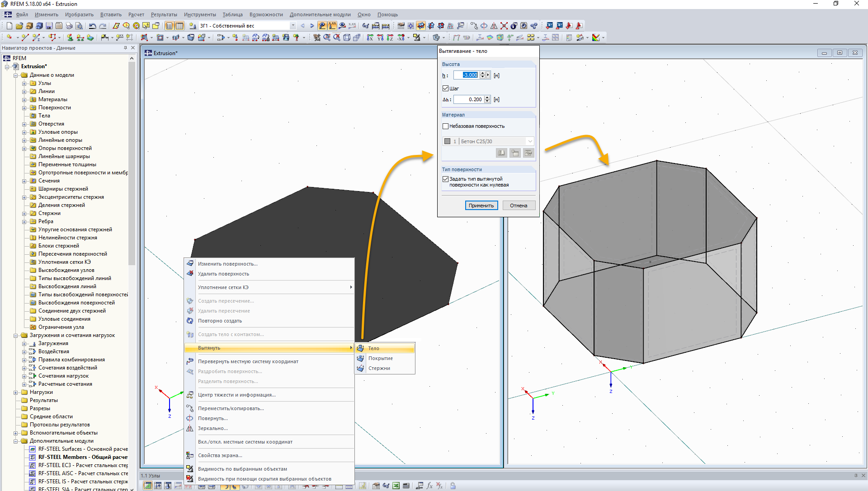868x491 pixels.
Task: Select the view in X direction icon
Action: [x=370, y=37]
